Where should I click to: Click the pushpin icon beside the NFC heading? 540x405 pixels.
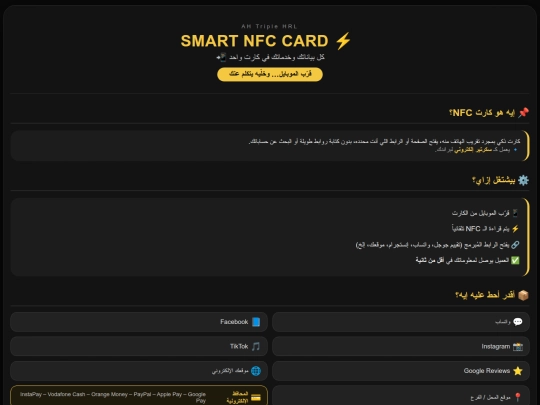click(523, 112)
